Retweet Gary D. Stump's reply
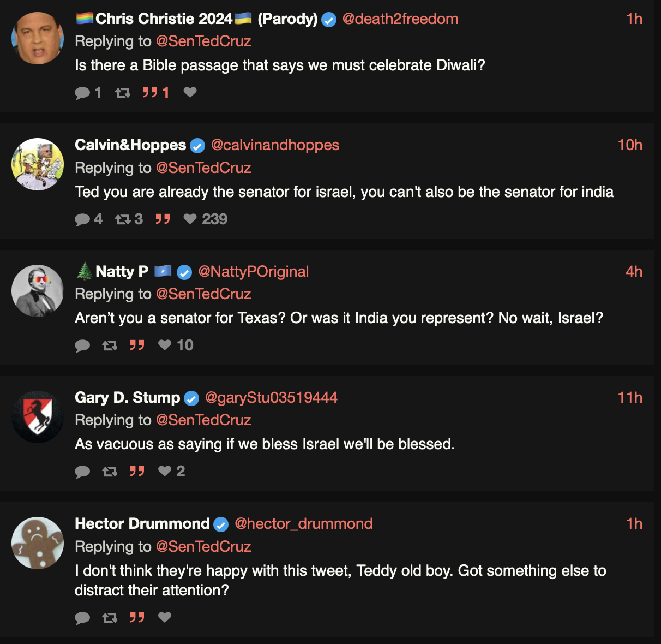Screen dimensions: 661x644 click(110, 472)
